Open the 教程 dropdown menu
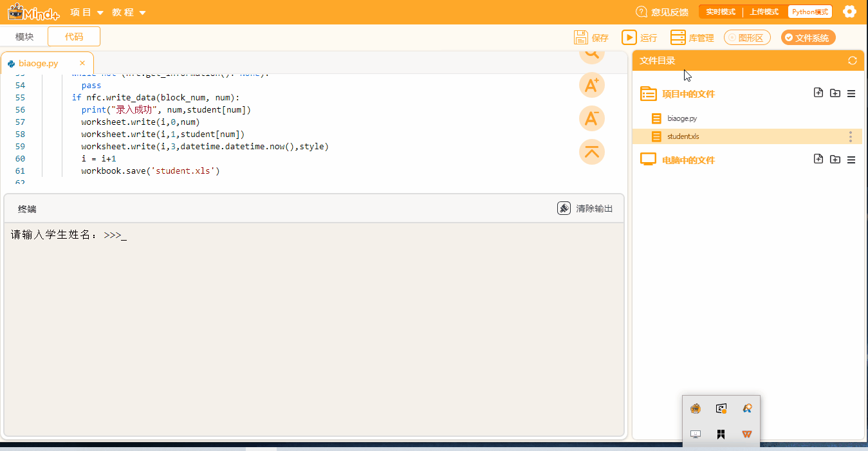 pyautogui.click(x=129, y=12)
